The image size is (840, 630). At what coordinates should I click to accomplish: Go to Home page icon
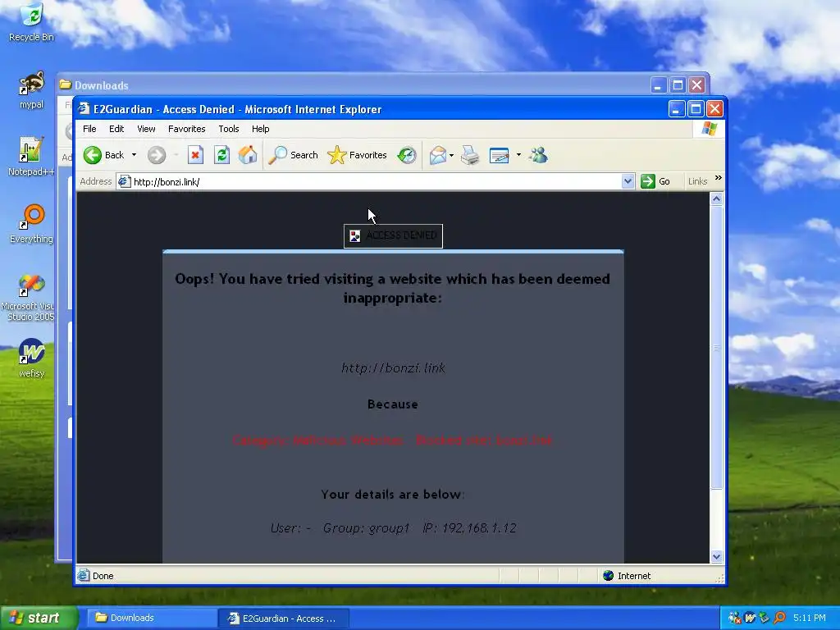[248, 155]
